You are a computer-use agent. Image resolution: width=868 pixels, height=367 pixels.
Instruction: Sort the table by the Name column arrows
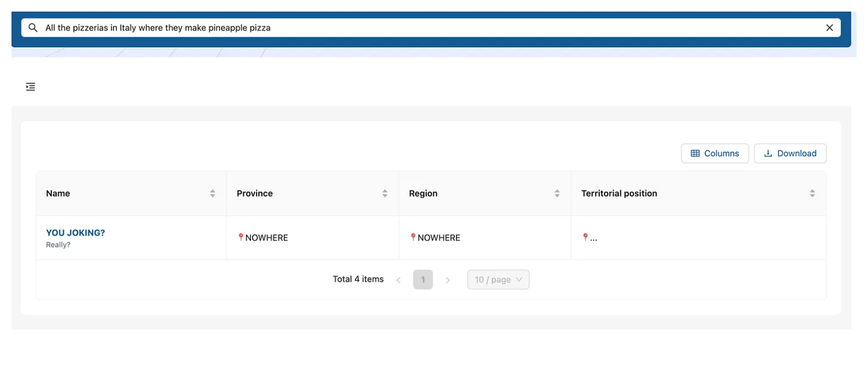[x=212, y=193]
